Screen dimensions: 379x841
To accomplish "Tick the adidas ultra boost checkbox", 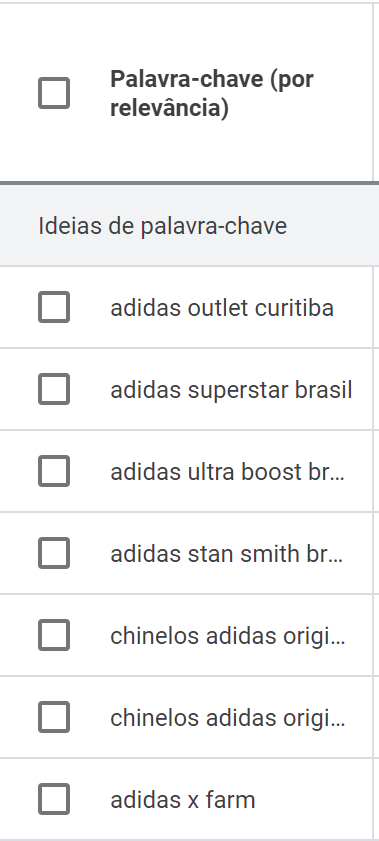I will click(54, 471).
